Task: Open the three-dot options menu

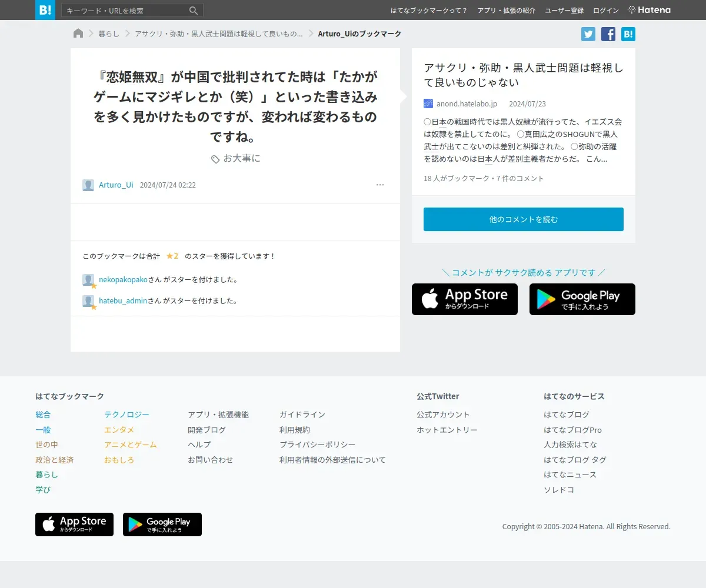Action: pyautogui.click(x=380, y=185)
